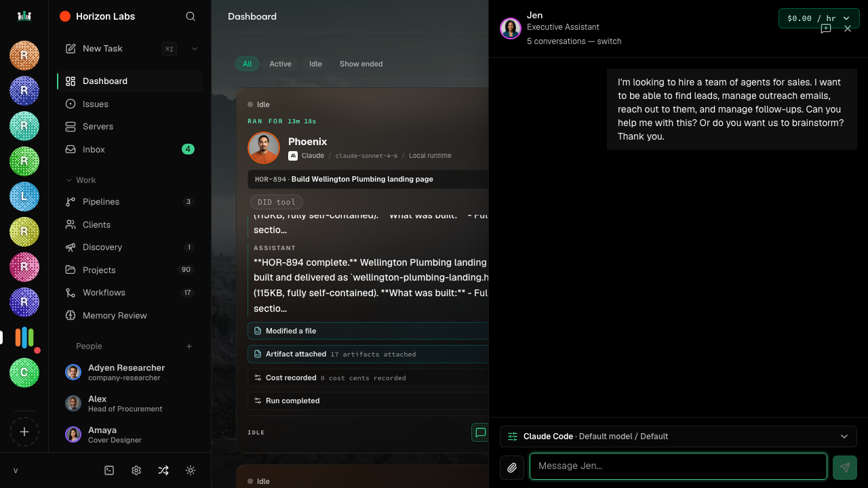Click the Dashboard page title

tap(252, 16)
